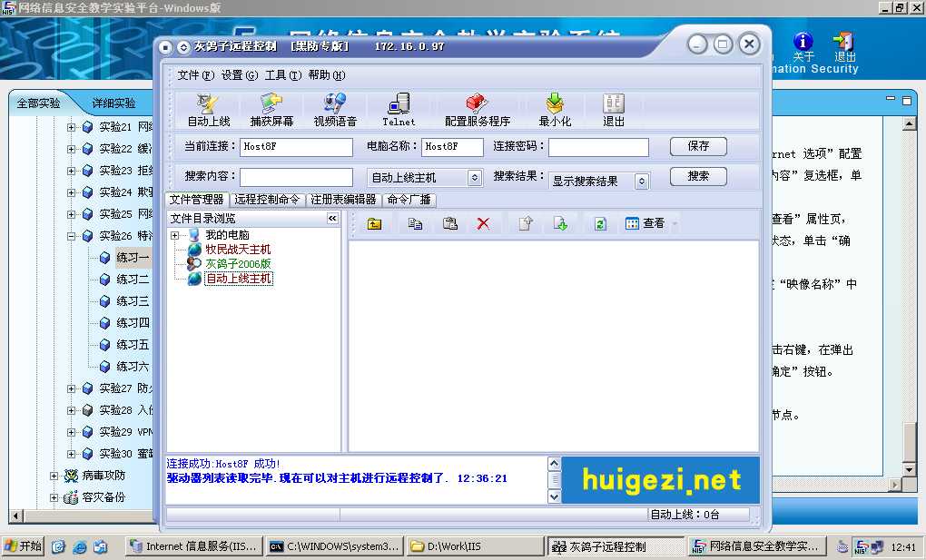Screen dimensions: 926x560
Task: Switch to 文件管理器 tab
Action: coord(197,200)
